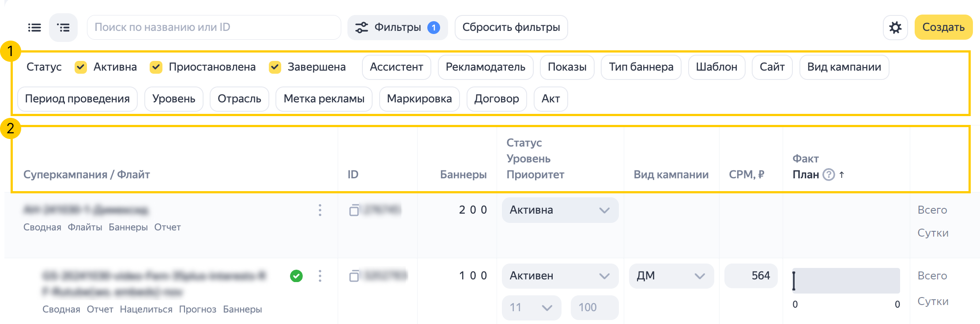The image size is (980, 324).
Task: Click the question mark help icon near План
Action: (829, 175)
